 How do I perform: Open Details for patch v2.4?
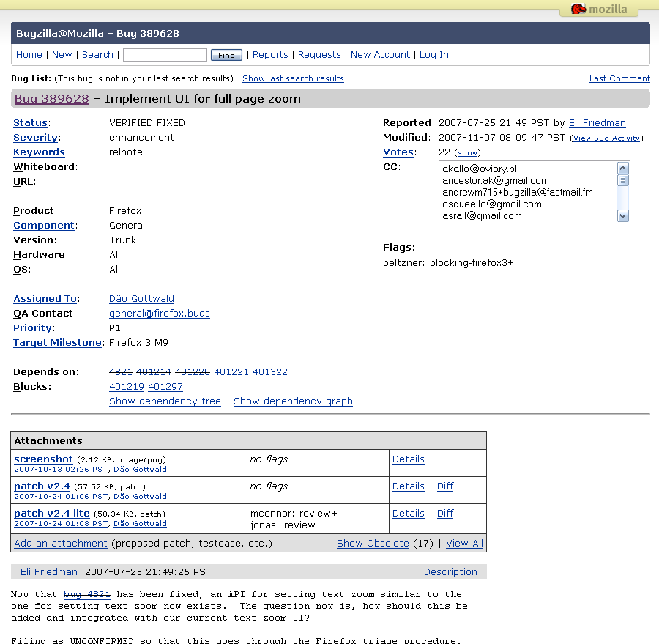pyautogui.click(x=408, y=486)
